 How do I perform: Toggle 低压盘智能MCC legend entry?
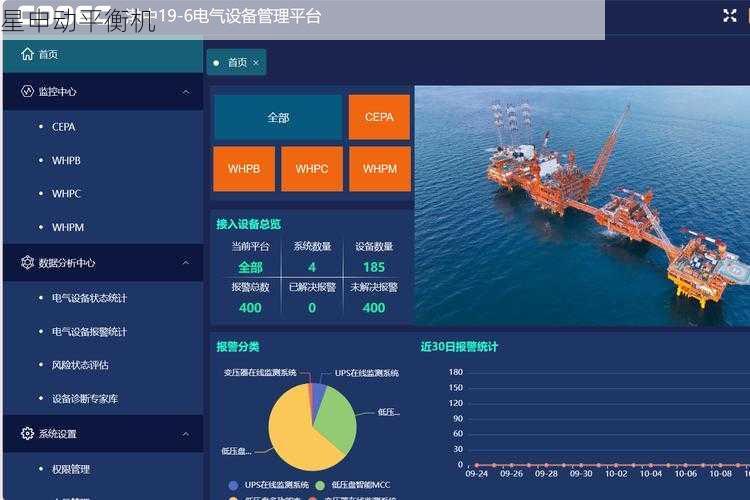(353, 485)
